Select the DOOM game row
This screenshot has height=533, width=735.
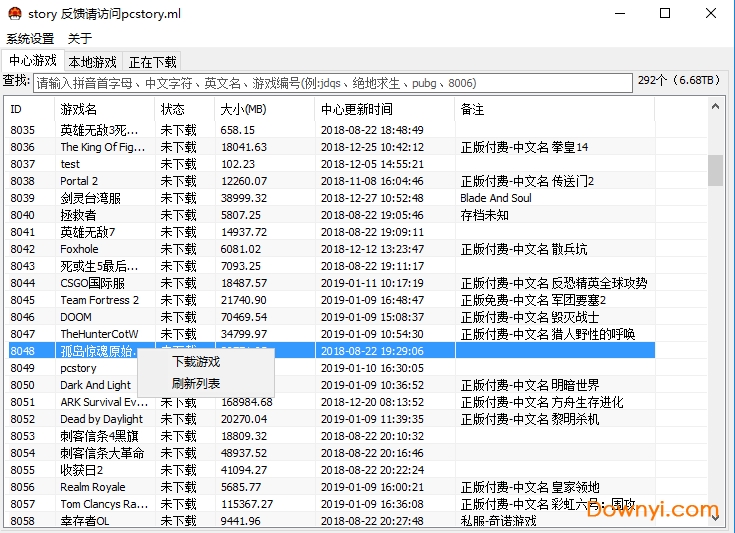(331, 317)
